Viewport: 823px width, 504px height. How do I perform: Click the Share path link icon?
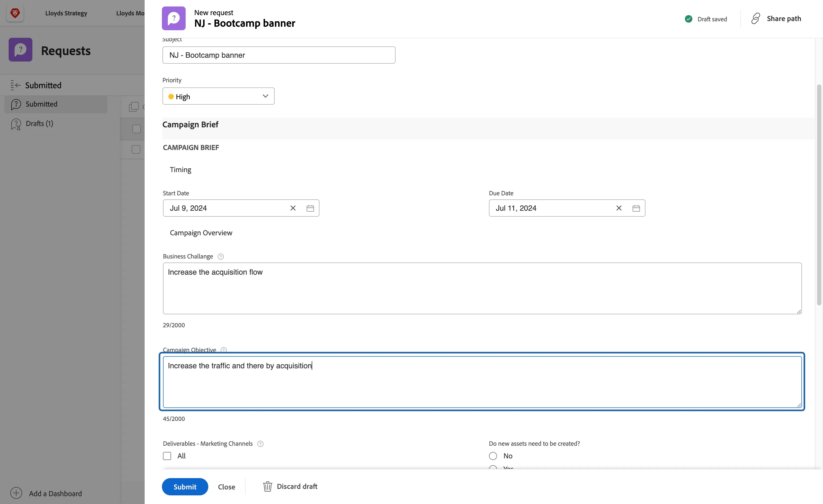coord(756,18)
